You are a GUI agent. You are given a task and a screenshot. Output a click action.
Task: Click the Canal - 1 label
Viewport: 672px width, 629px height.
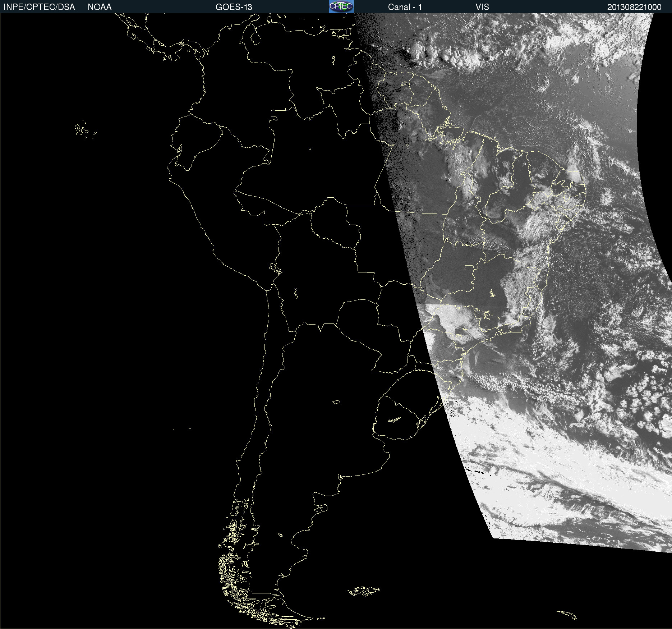click(405, 7)
